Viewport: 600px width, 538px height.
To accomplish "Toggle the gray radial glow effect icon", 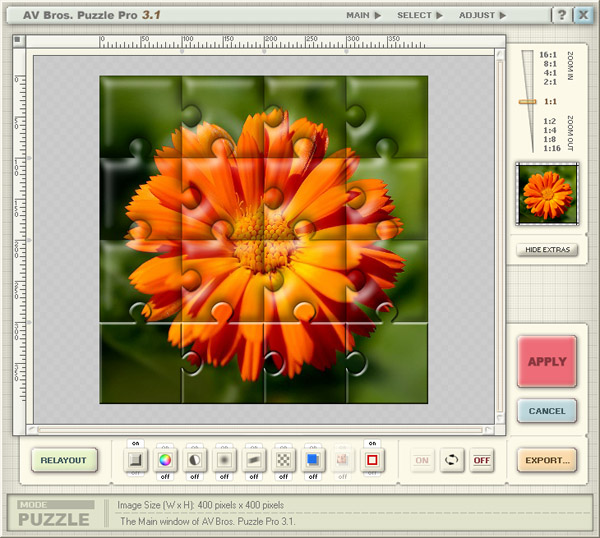I will 224,460.
